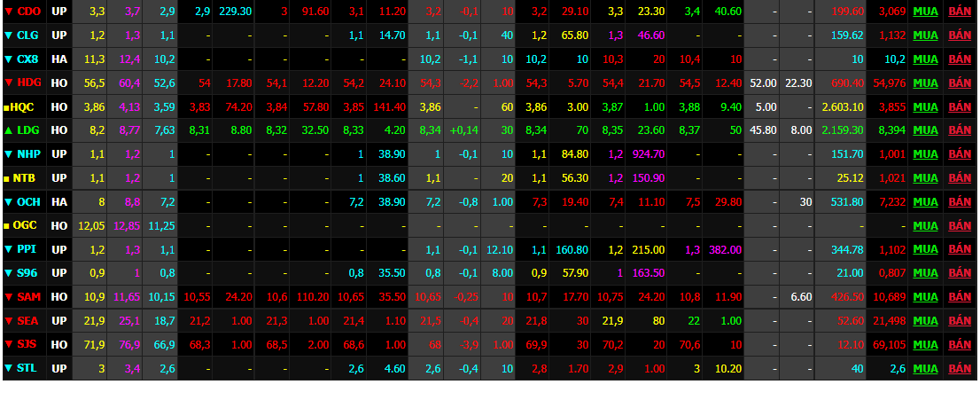Click PPI volume 382.00
The width and height of the screenshot is (980, 408).
[x=725, y=249]
